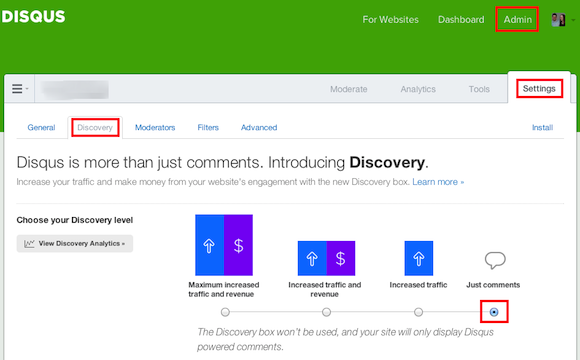Click 'Choose your Discovery level' heading
The image size is (580, 360).
click(x=75, y=220)
